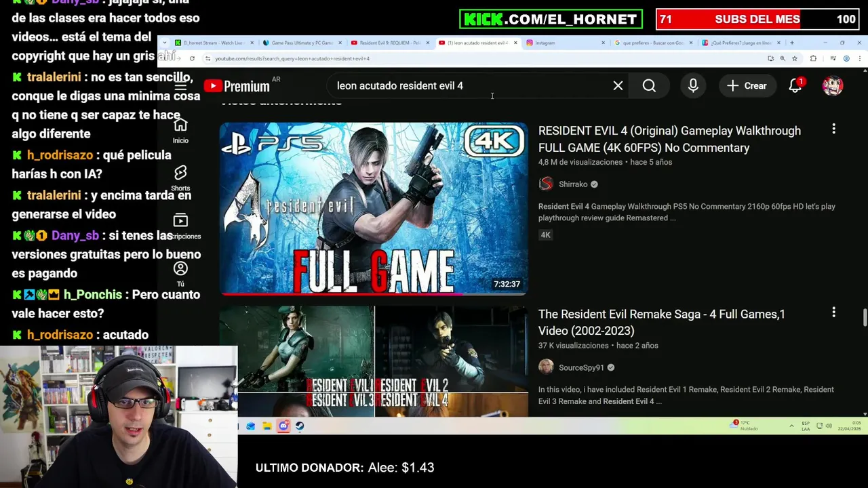868x488 pixels.
Task: Clear the search text with the X
Action: [x=618, y=86]
